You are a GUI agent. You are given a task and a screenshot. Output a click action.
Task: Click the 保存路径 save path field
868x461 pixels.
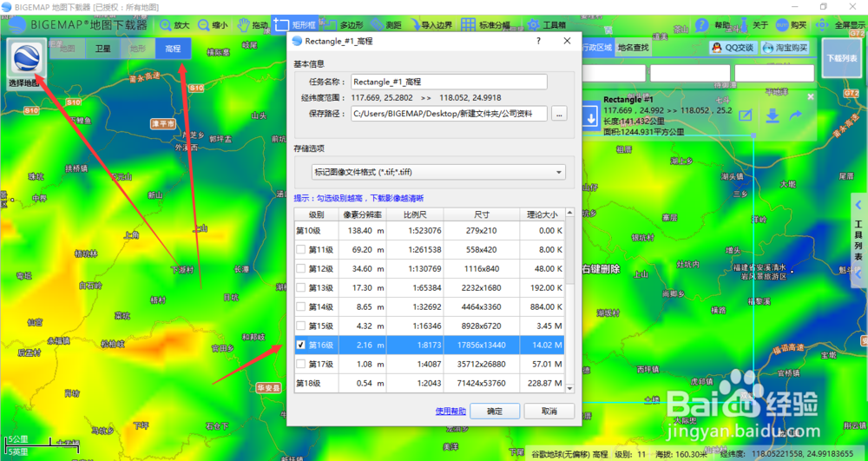[449, 114]
